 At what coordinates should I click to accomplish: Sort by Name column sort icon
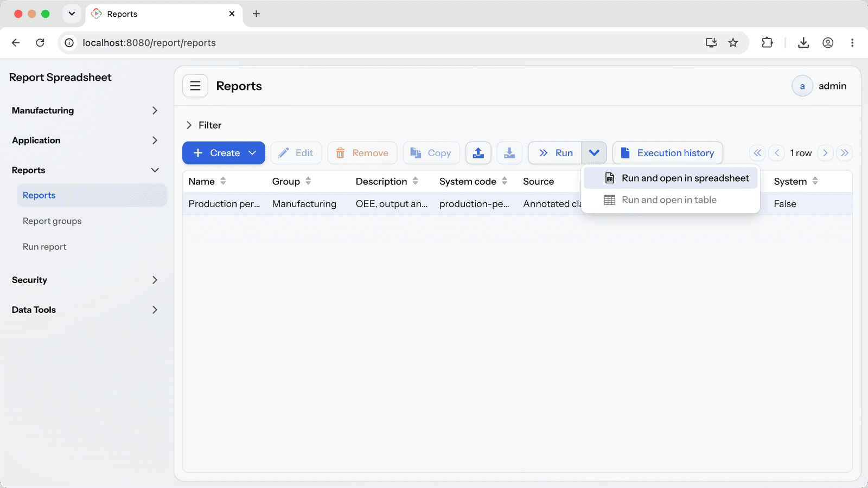click(223, 181)
